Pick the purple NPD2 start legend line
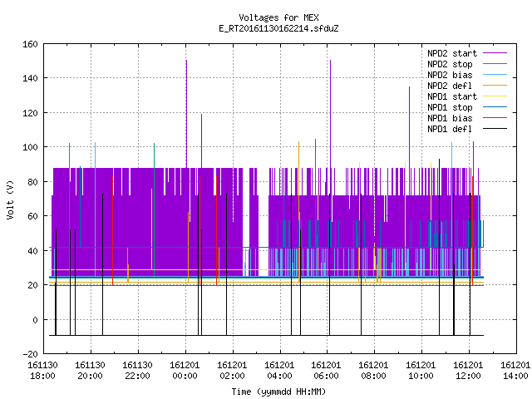 495,53
